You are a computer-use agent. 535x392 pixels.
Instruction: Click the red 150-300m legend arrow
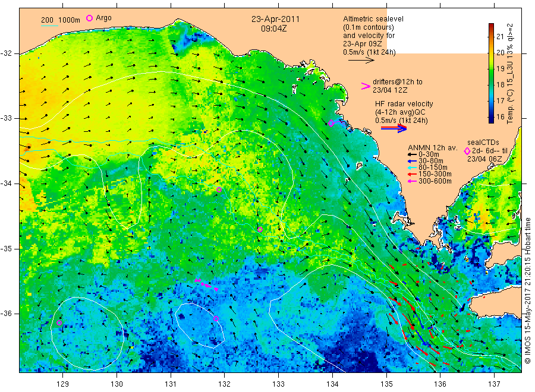tap(412, 175)
